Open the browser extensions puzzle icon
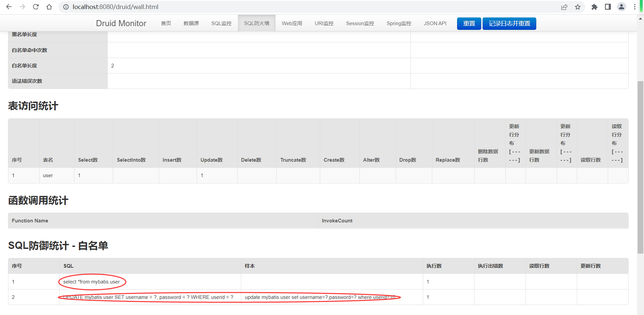Image resolution: width=644 pixels, height=315 pixels. pos(594,7)
